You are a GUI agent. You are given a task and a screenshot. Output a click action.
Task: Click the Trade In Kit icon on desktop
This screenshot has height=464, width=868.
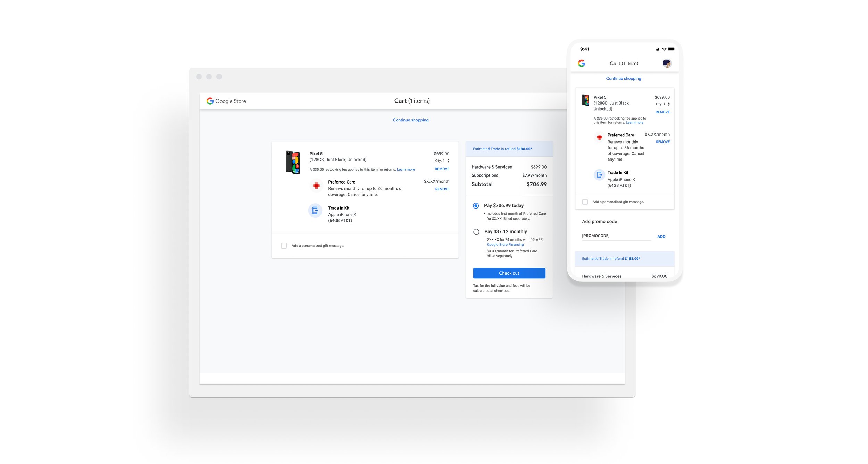click(x=315, y=210)
